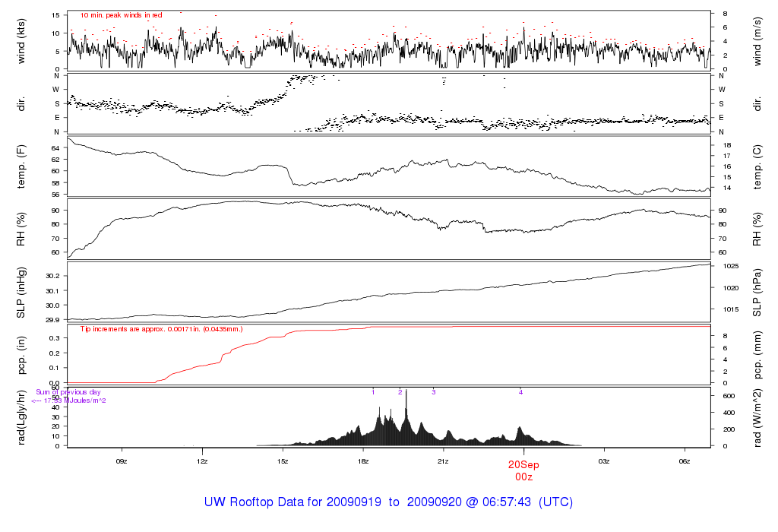Click the 'pcp. (in)' axis label
This screenshot has height=532, width=778.
21,356
